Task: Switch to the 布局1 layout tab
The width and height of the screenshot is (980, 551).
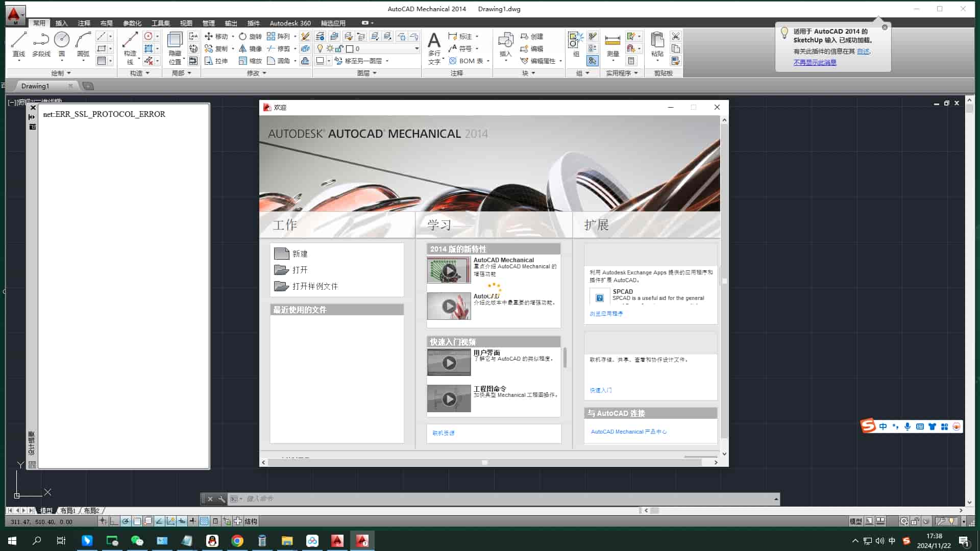Action: 68,511
